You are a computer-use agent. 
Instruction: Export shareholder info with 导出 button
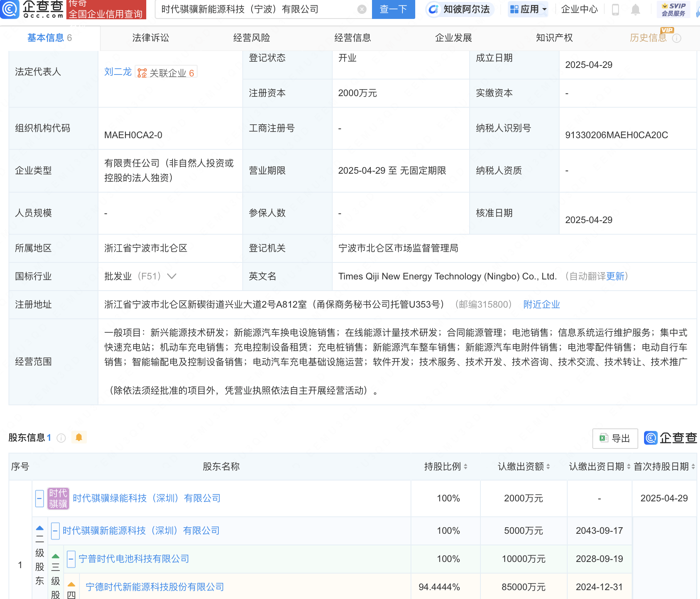click(615, 438)
